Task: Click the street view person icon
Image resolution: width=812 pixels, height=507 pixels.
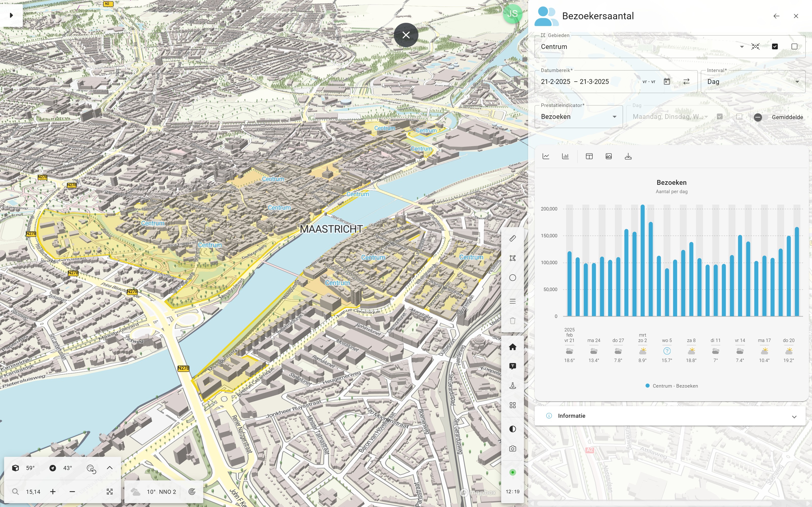Action: coord(512,386)
